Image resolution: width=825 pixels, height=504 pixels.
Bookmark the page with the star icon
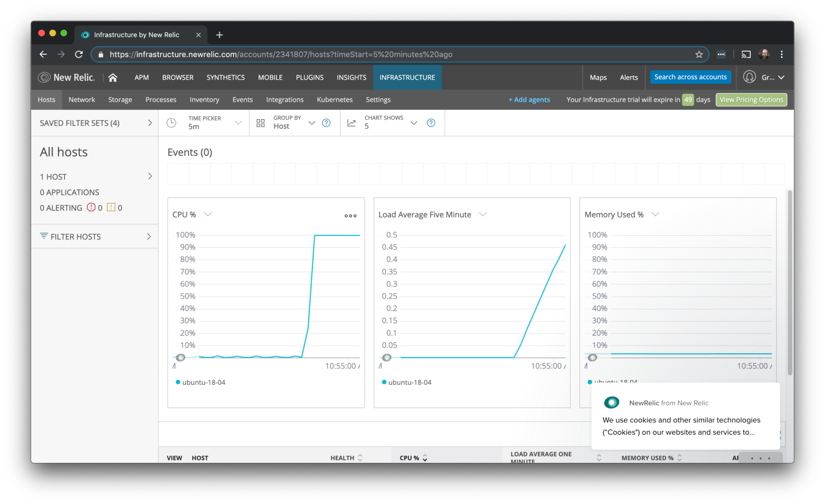[699, 54]
